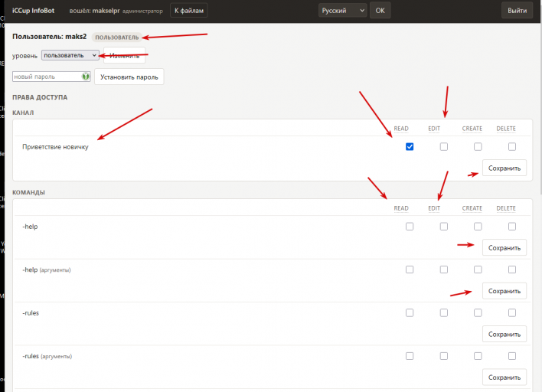
Task: Check CREATE for plain -rules command
Action: (x=478, y=312)
